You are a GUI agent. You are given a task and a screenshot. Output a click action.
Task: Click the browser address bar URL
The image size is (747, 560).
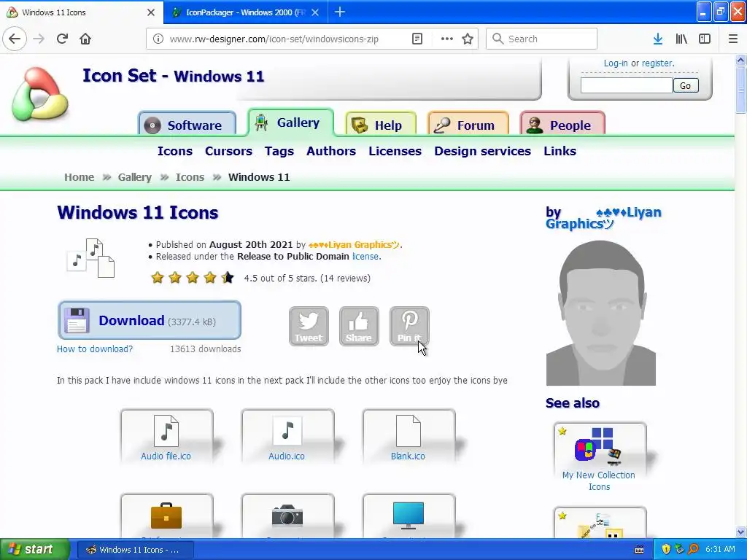coord(274,39)
